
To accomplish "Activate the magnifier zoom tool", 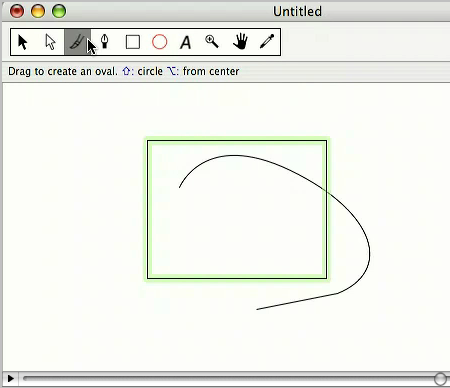I will tap(212, 42).
